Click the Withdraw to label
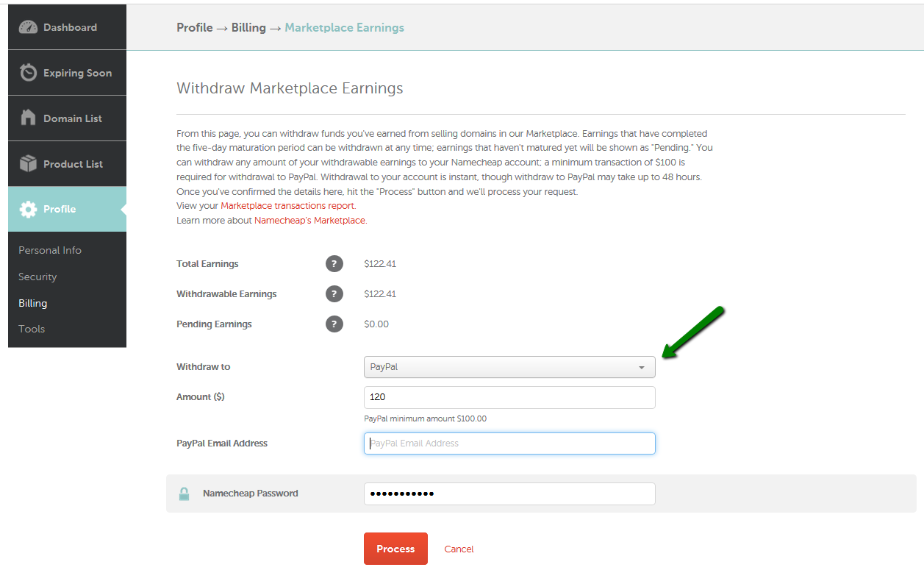Image resolution: width=924 pixels, height=570 pixels. [x=204, y=367]
